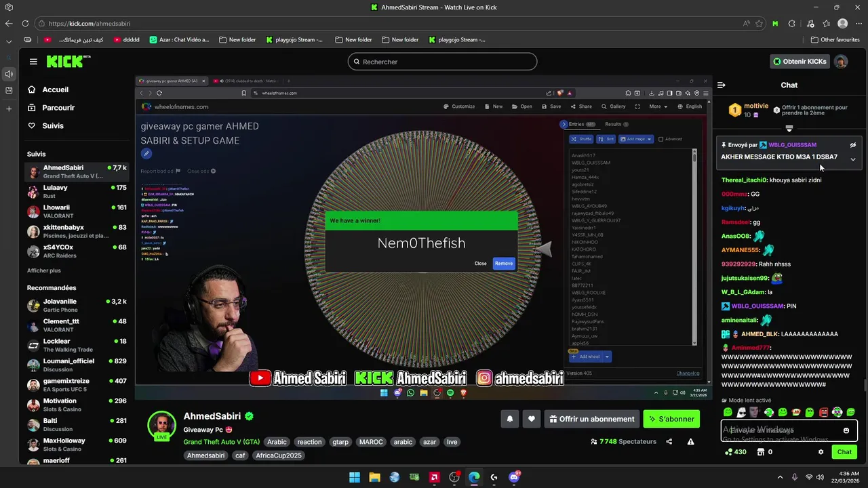Open the Lhowarii VALORANT channel
Screen dimensions: 868x488
coord(77,211)
